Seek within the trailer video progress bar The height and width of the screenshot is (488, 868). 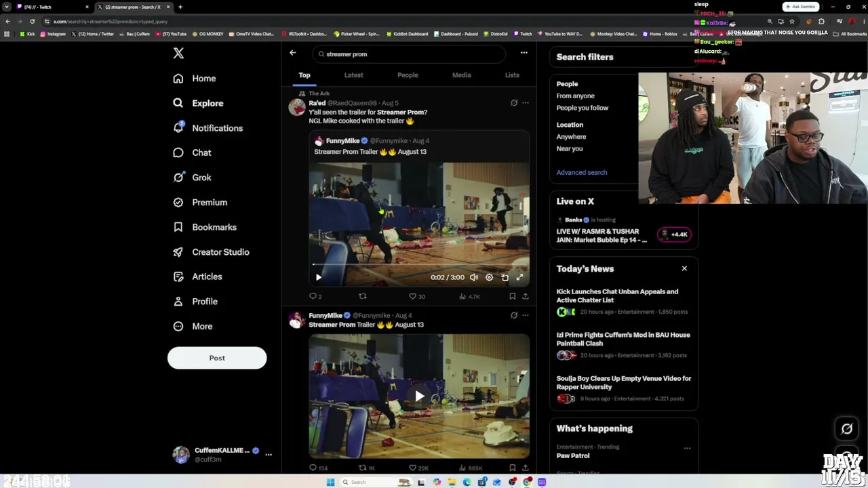coord(419,264)
